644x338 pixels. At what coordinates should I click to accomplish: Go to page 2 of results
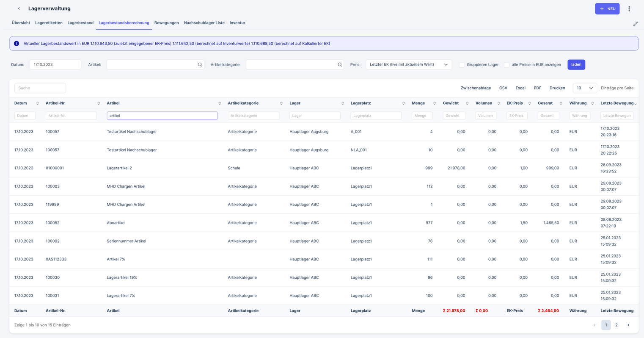(616, 325)
